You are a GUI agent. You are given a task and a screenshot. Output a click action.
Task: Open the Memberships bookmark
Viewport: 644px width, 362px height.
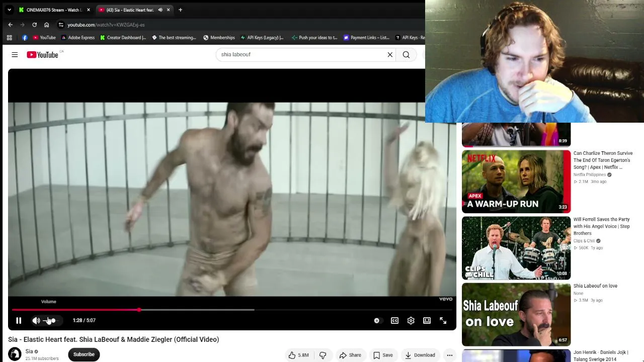point(219,37)
